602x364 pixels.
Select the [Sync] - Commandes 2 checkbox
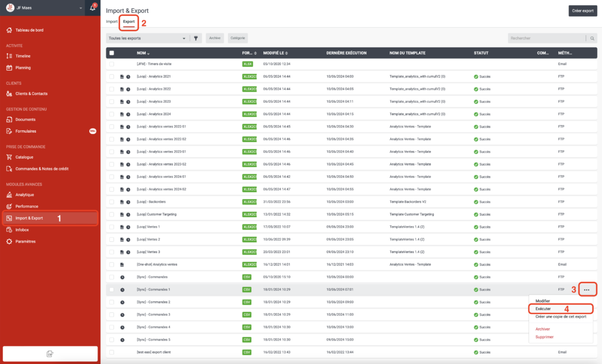112,302
